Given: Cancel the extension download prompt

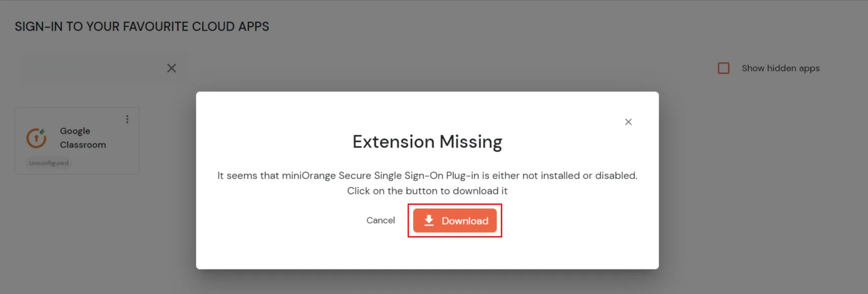Looking at the screenshot, I should point(380,220).
